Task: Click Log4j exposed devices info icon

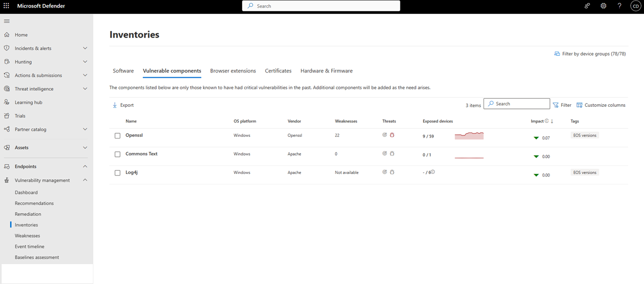Action: point(433,172)
